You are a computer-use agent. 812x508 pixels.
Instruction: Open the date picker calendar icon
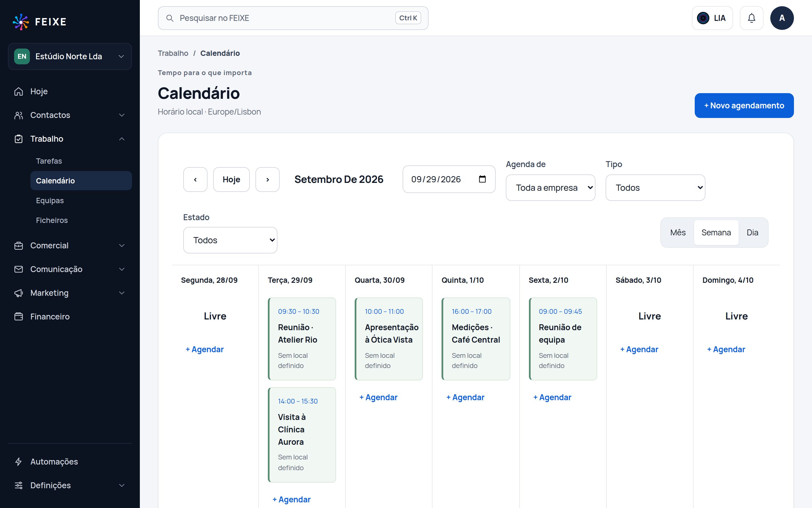pos(482,179)
